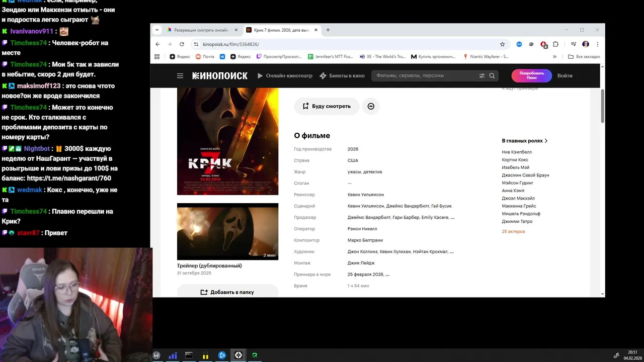This screenshot has width=644, height=362.
Task: Go back in browser history
Action: point(157,44)
